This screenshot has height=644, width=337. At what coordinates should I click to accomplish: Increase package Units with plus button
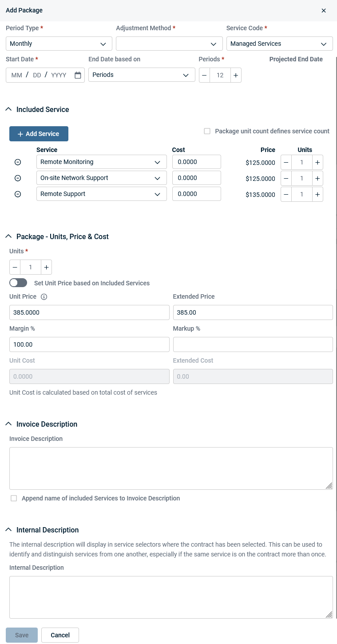point(46,267)
